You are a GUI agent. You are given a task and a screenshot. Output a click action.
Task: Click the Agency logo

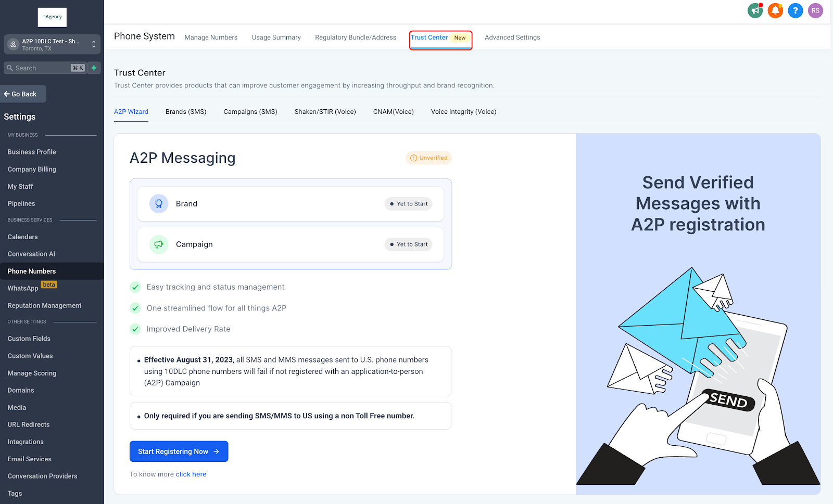pyautogui.click(x=52, y=17)
